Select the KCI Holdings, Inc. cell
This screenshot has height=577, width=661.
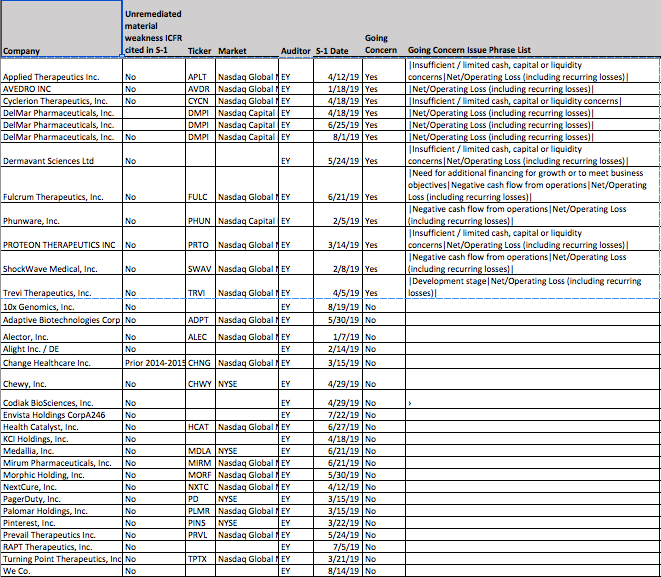[62, 439]
